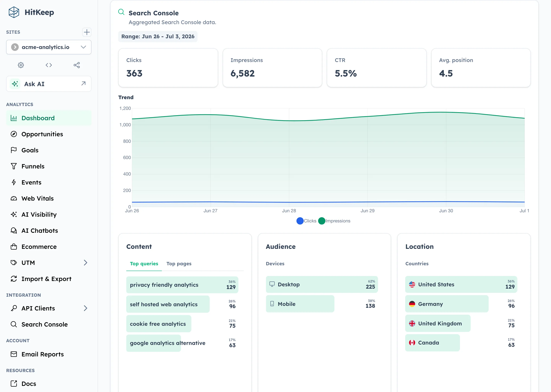Viewport: 551px width, 392px height.
Task: Select the privacy friendly analytics query row
Action: 182,285
